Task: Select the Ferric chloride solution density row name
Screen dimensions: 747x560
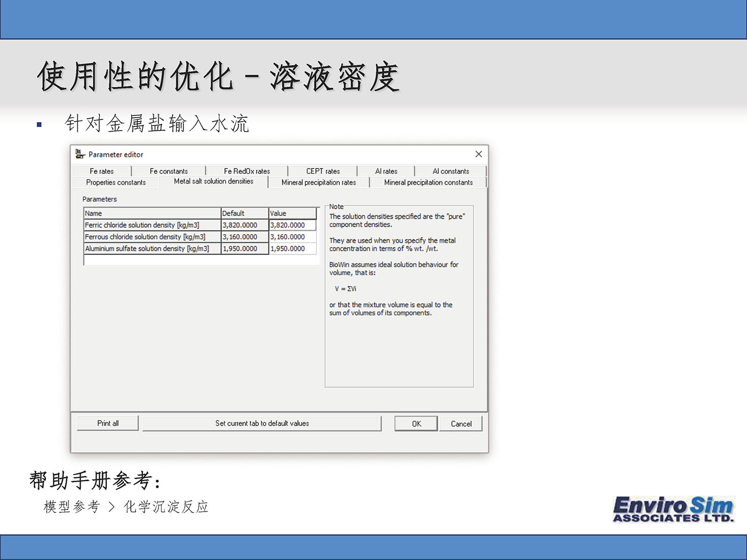Action: pos(152,225)
